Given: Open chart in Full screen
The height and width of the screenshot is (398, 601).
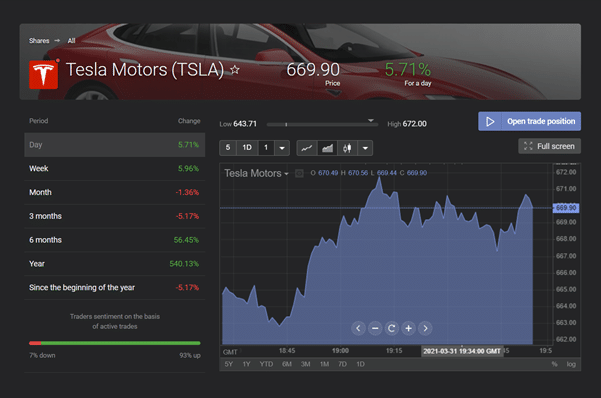Looking at the screenshot, I should coord(549,146).
